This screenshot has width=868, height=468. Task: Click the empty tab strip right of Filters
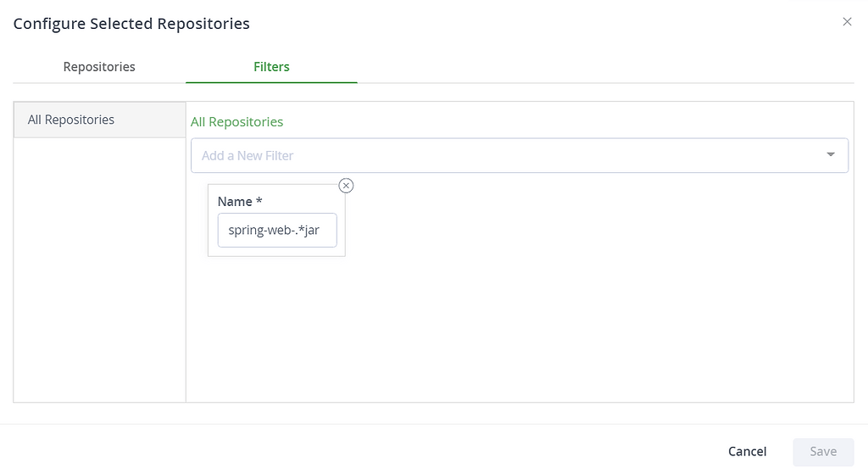593,67
